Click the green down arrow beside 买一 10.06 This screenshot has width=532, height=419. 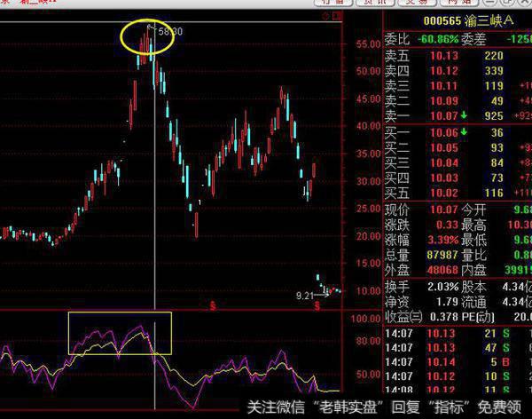click(x=464, y=132)
